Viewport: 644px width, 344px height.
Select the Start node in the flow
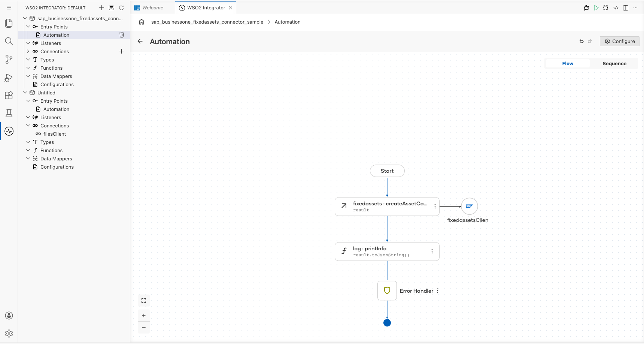[x=387, y=171]
